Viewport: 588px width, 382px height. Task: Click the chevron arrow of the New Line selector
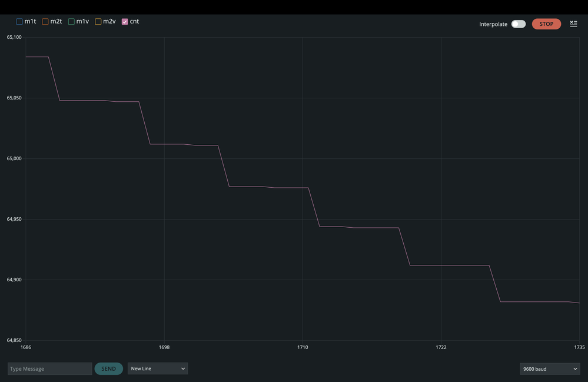[x=183, y=368]
